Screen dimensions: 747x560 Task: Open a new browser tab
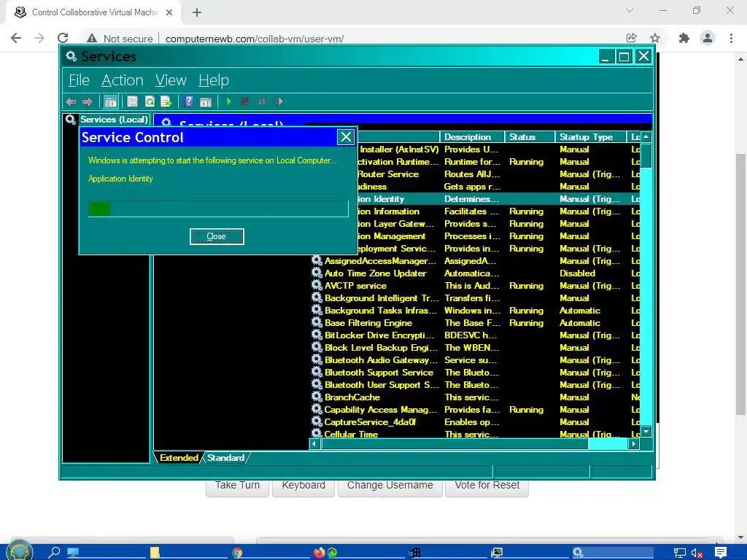point(197,12)
